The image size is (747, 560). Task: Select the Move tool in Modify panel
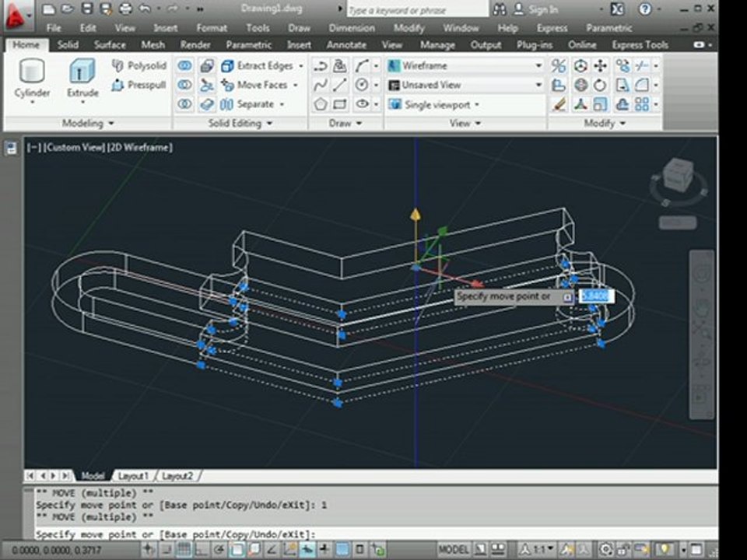(600, 65)
